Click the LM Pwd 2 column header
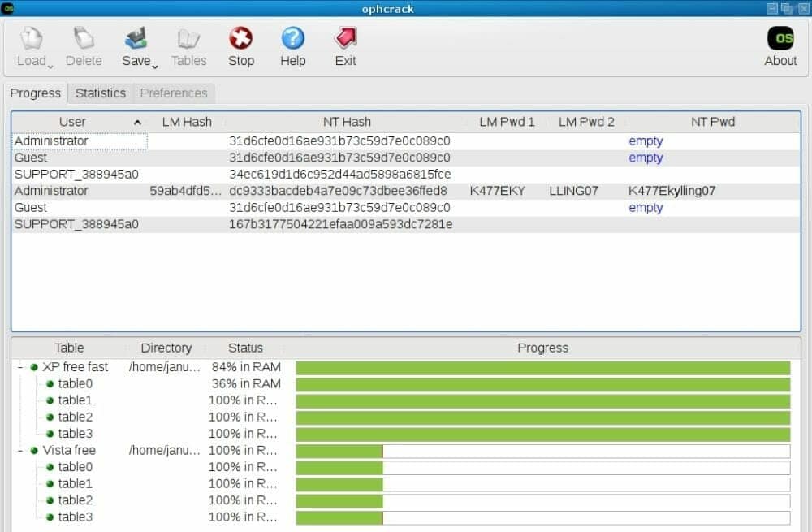 586,122
